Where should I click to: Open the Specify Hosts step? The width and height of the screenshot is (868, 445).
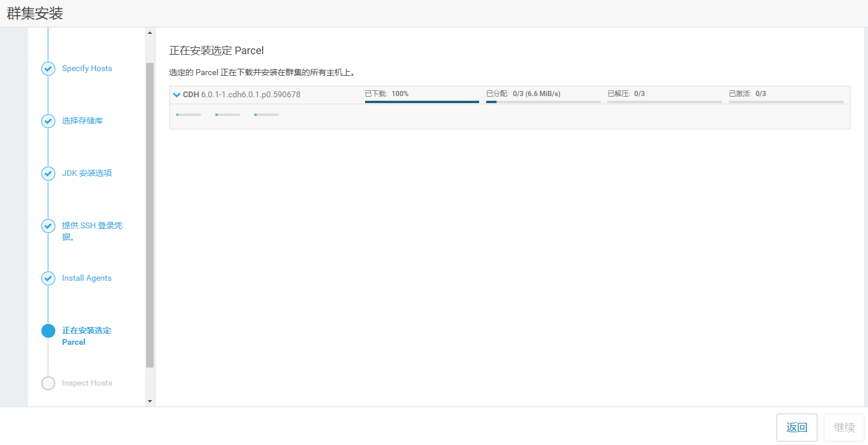(87, 68)
